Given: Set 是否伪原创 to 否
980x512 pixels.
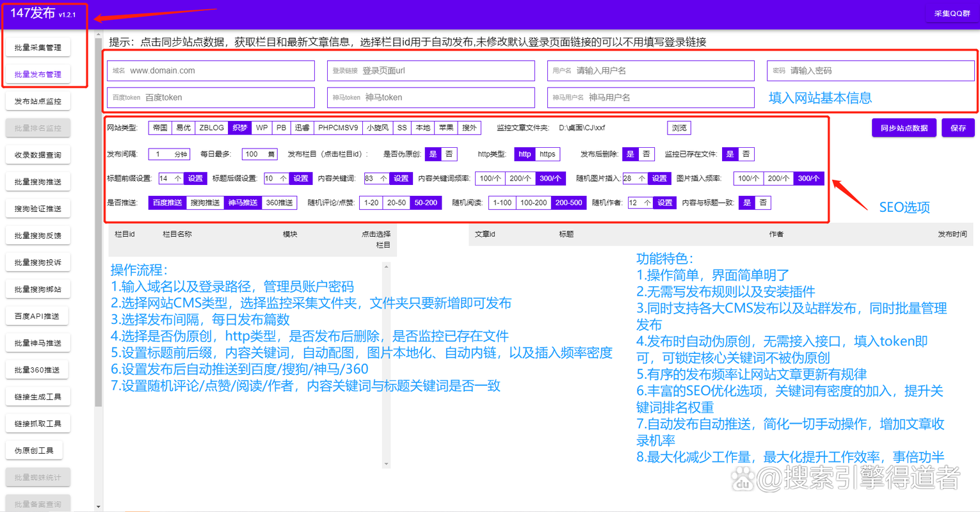Looking at the screenshot, I should point(449,154).
